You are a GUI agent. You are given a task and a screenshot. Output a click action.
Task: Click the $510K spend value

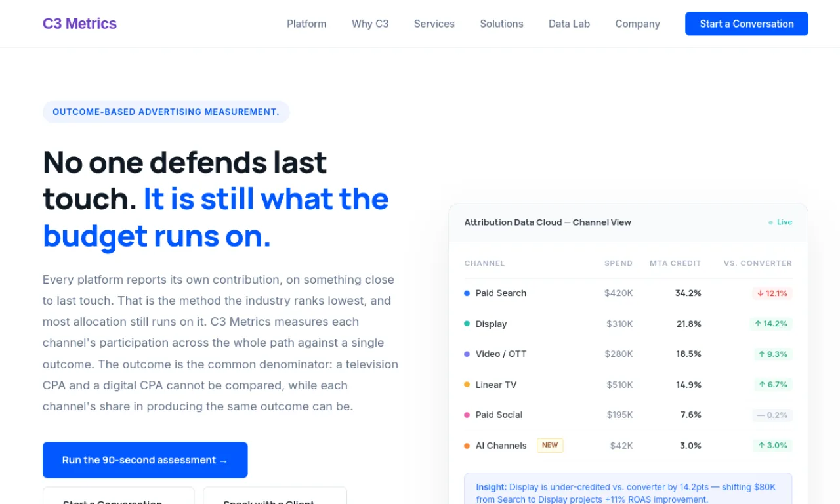point(619,385)
